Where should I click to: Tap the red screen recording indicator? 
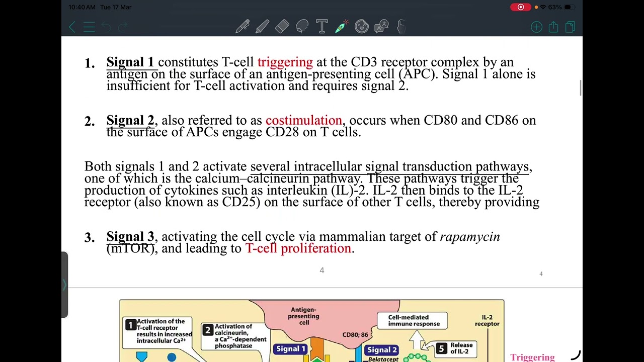(521, 7)
